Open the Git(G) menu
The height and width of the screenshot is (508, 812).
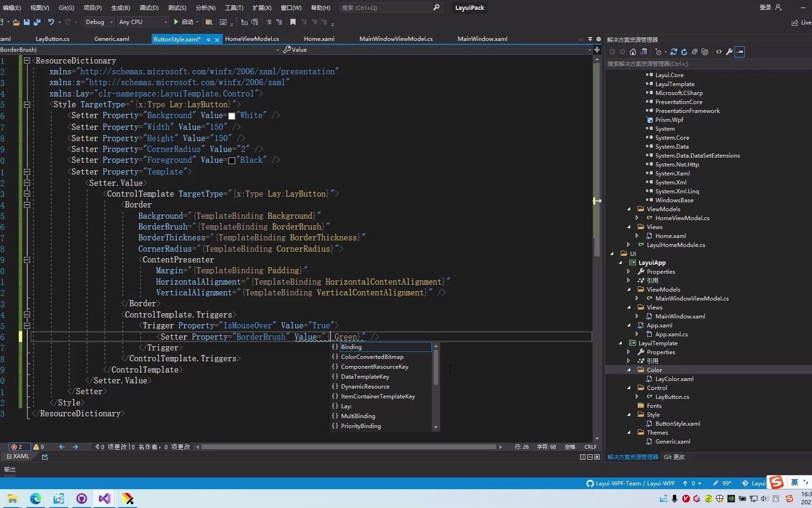(66, 8)
